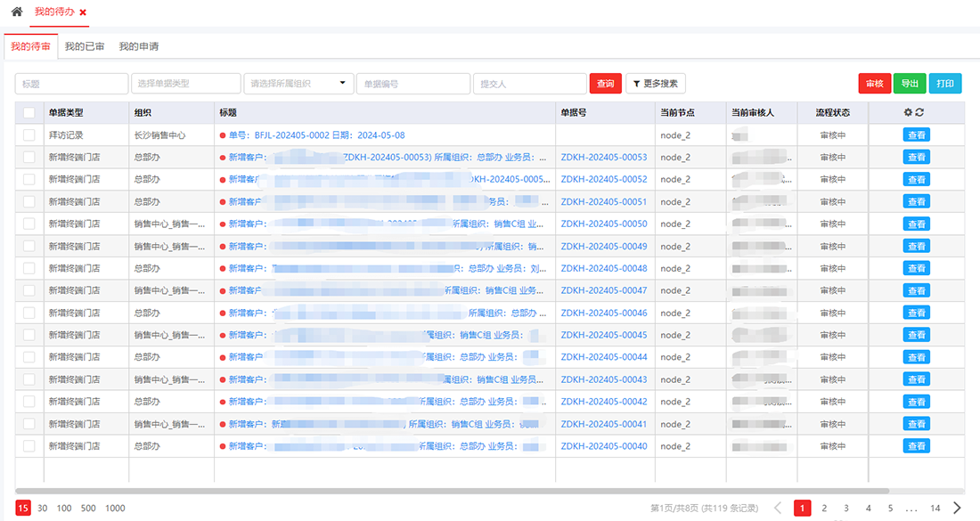Focus the 单据编号 input field
The width and height of the screenshot is (980, 521).
[x=413, y=83]
